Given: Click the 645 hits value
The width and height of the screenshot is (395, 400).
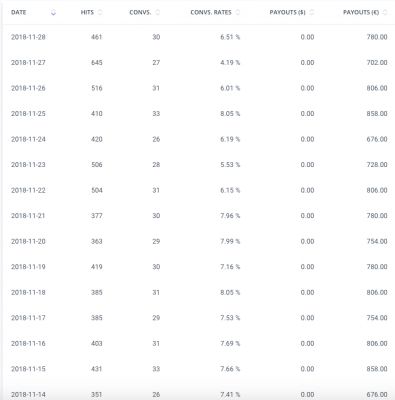Looking at the screenshot, I should coord(97,63).
